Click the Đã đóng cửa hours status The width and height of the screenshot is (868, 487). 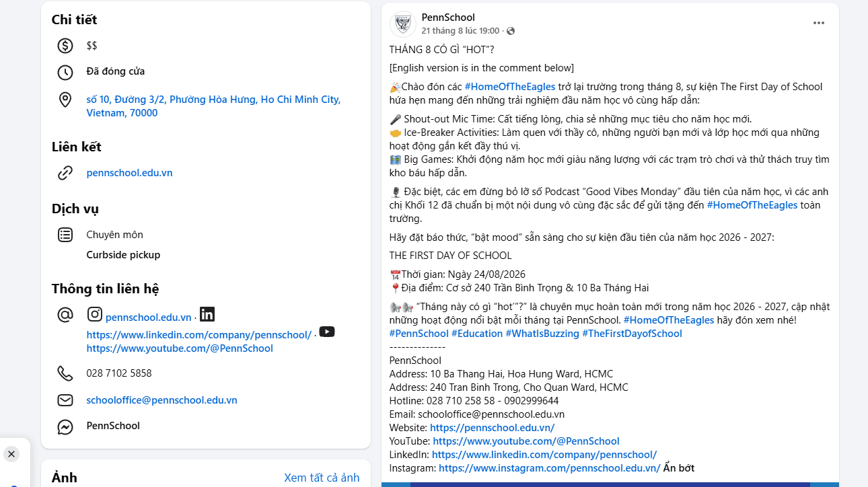[116, 71]
